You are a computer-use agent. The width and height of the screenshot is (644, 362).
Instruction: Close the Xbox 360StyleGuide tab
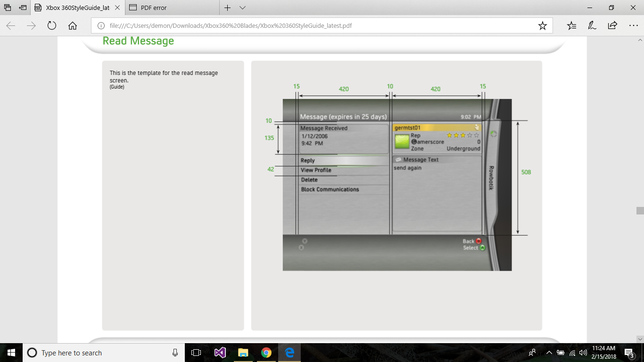click(117, 8)
